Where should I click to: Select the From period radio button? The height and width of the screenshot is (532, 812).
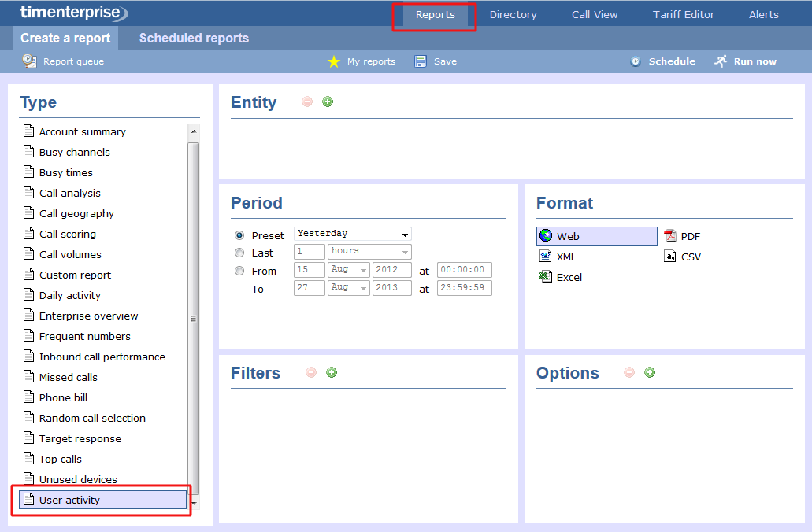coord(239,271)
